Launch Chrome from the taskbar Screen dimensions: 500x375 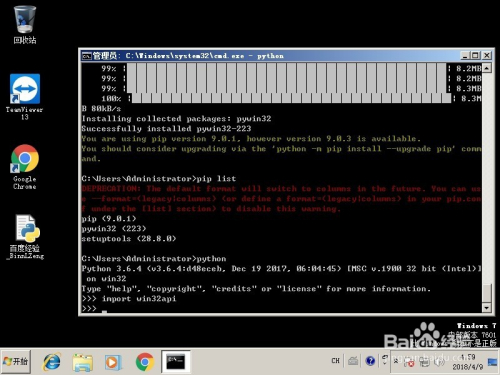click(144, 362)
